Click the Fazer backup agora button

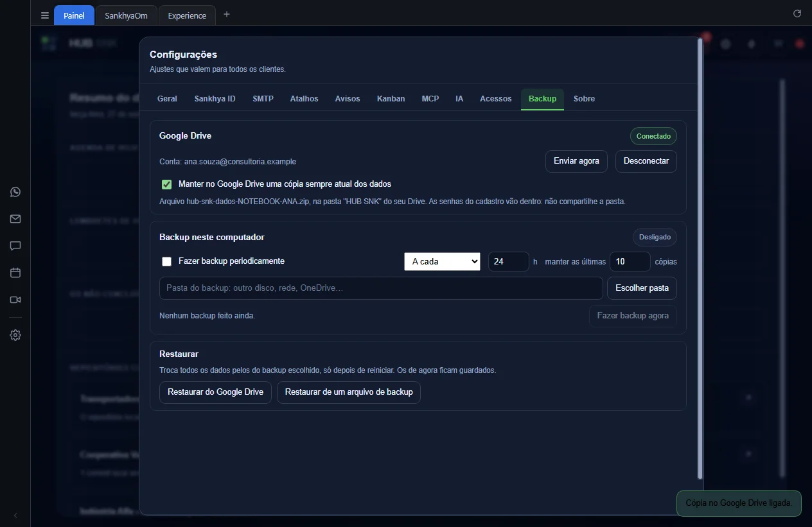(633, 316)
